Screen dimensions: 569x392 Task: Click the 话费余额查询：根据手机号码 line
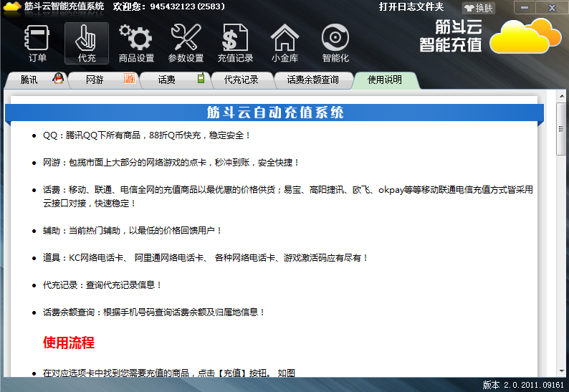pyautogui.click(x=153, y=312)
